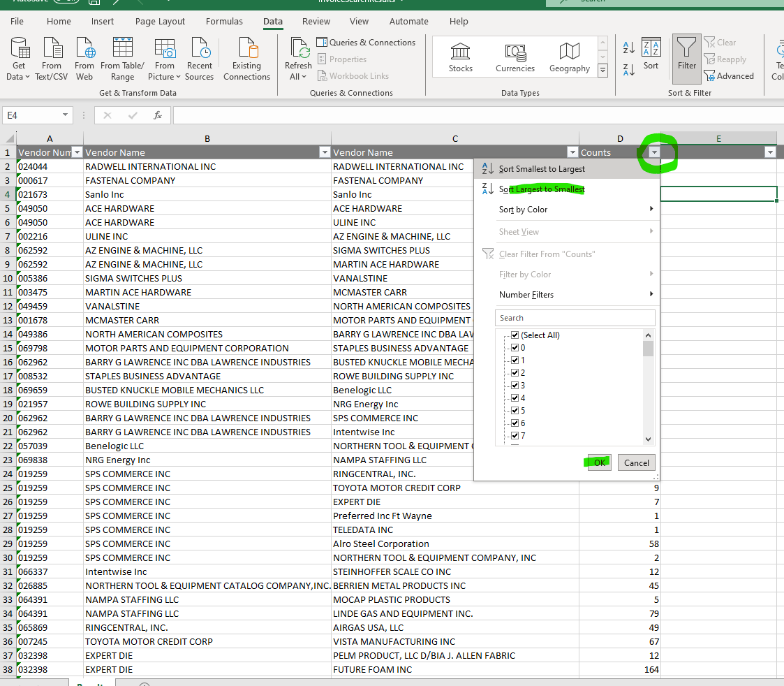Uncheck the value 1 checkbox

[515, 360]
